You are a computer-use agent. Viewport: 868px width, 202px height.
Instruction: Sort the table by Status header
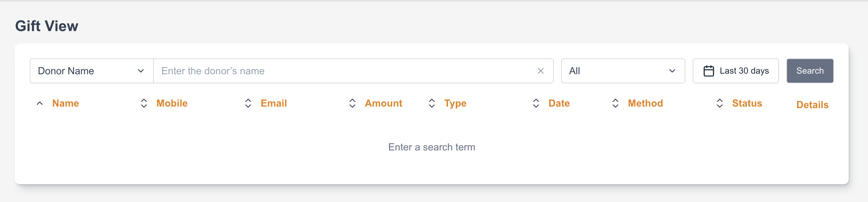coord(747,103)
